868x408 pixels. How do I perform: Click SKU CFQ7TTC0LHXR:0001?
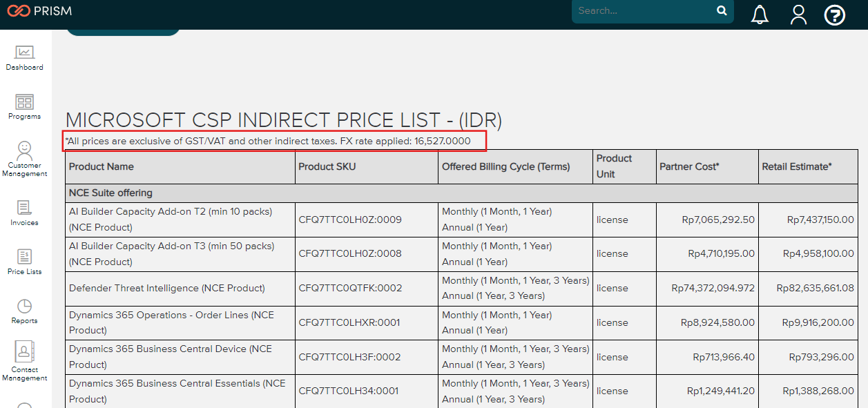349,322
